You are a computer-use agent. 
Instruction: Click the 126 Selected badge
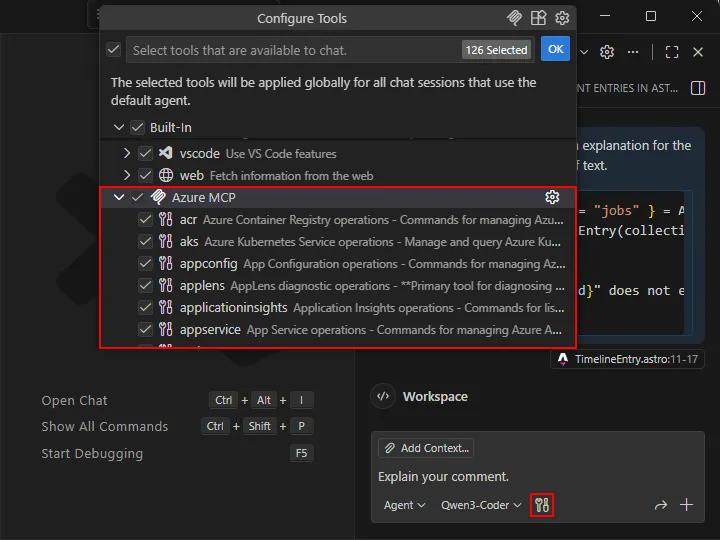coord(496,50)
